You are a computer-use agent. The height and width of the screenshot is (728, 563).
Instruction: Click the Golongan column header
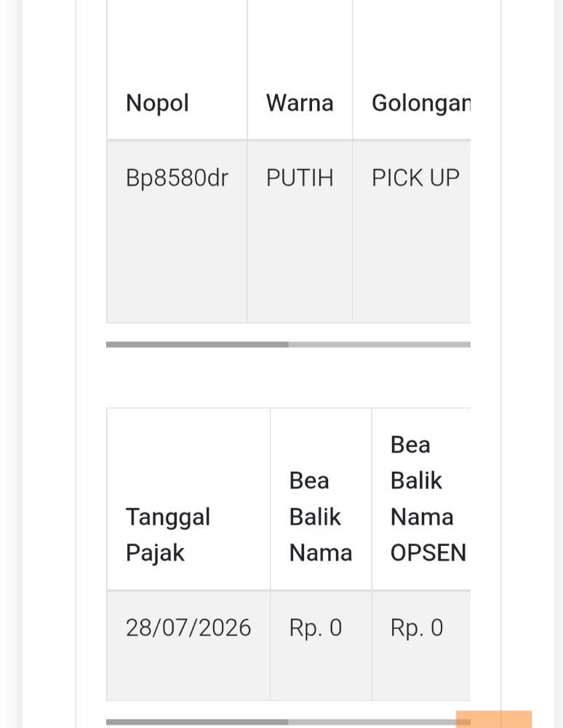point(420,103)
